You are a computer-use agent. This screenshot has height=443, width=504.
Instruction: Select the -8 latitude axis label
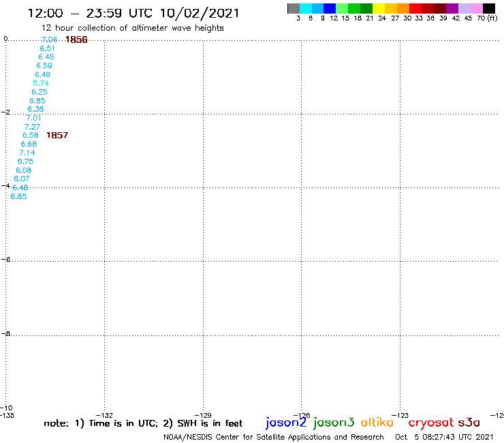(5, 333)
